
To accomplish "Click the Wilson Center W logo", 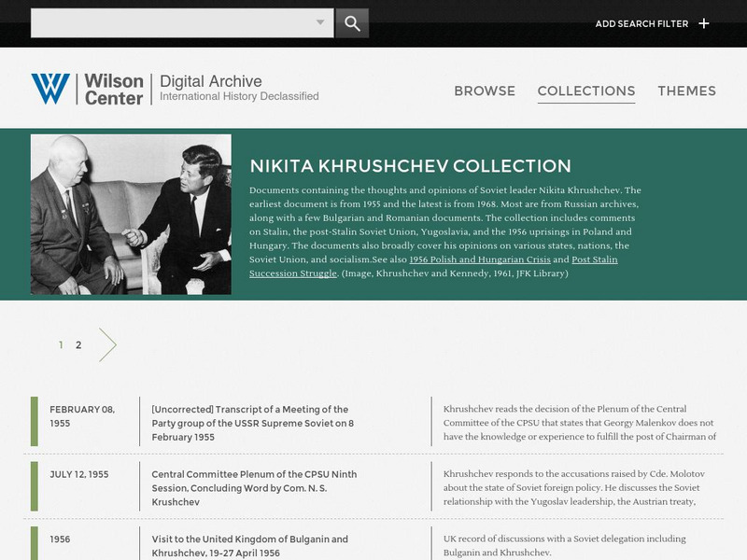I will [50, 89].
